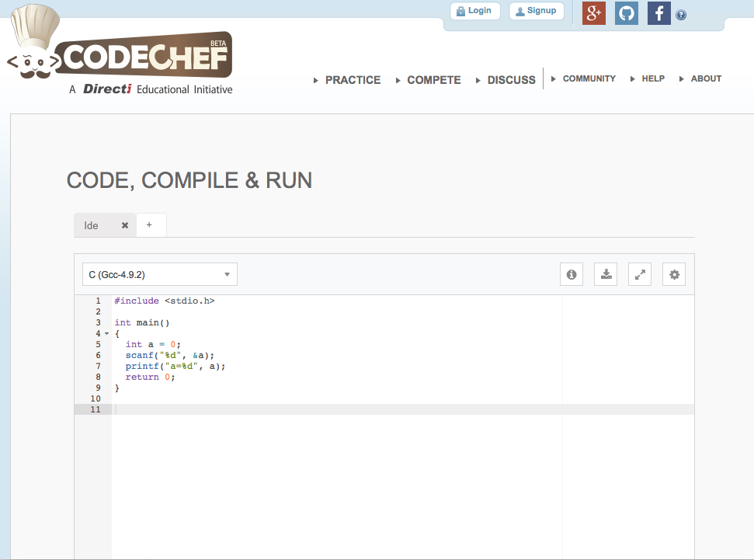Click the Facebook icon
Viewport: 754px width, 560px height.
tap(658, 13)
